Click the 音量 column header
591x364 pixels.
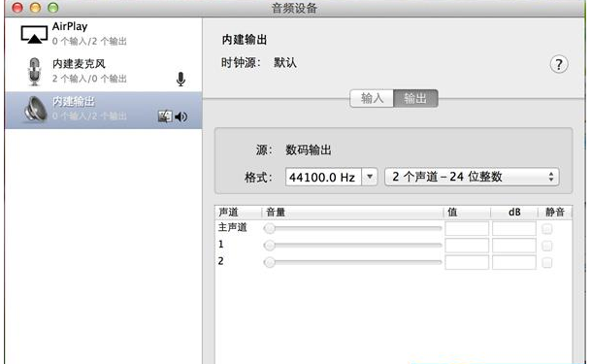(352, 213)
